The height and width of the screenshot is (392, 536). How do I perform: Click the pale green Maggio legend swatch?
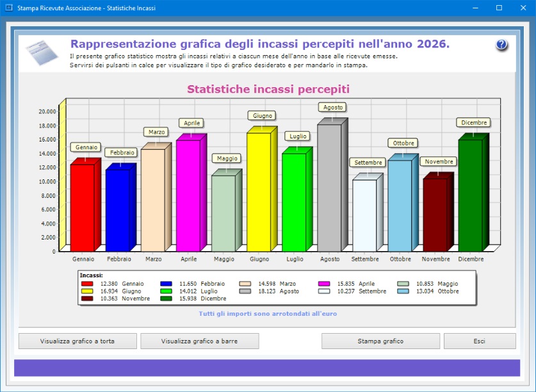tap(403, 284)
